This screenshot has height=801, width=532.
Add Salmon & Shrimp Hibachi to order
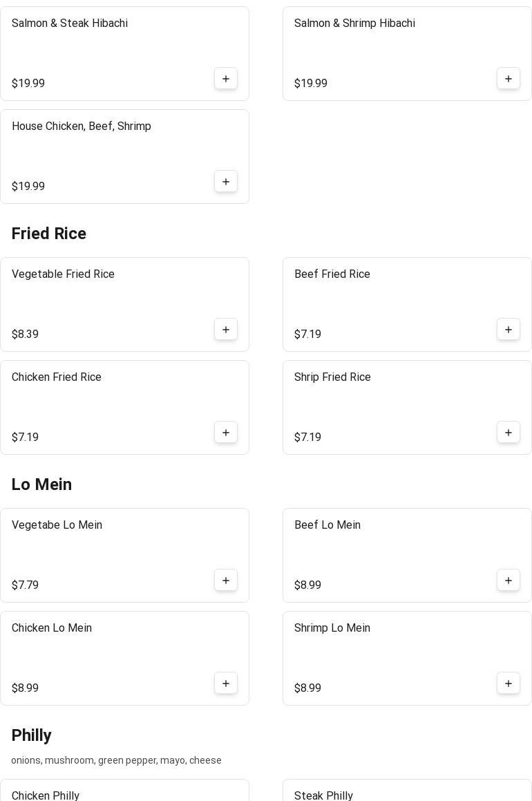pos(509,79)
